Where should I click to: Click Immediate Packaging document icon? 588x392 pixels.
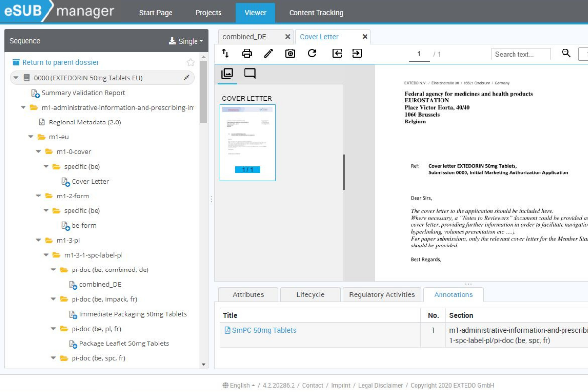tap(73, 315)
